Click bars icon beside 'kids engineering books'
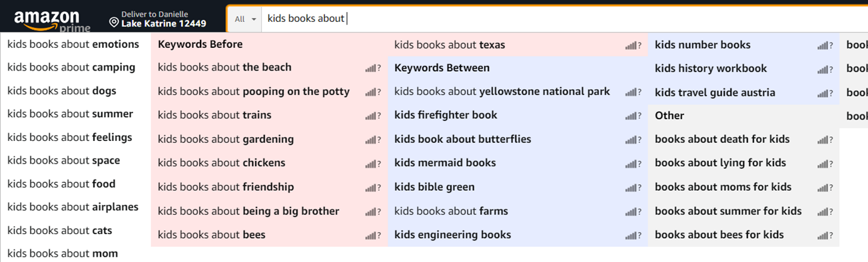 [631, 235]
